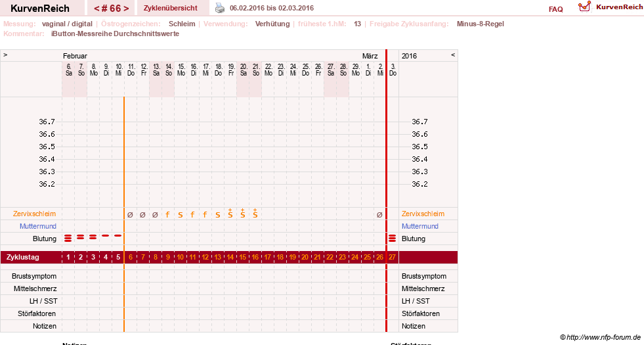Click the left 36.7 temperature label
Image resolution: width=644 pixels, height=345 pixels.
pyautogui.click(x=47, y=122)
